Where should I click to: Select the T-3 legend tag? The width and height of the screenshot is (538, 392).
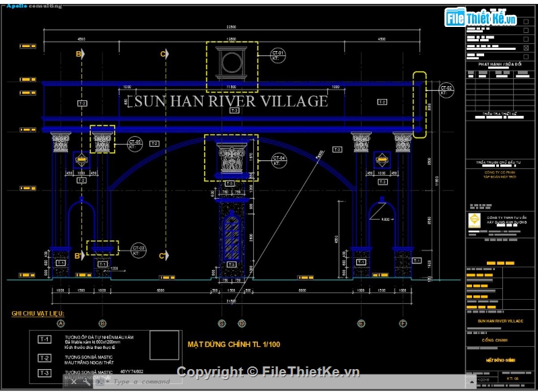(44, 373)
